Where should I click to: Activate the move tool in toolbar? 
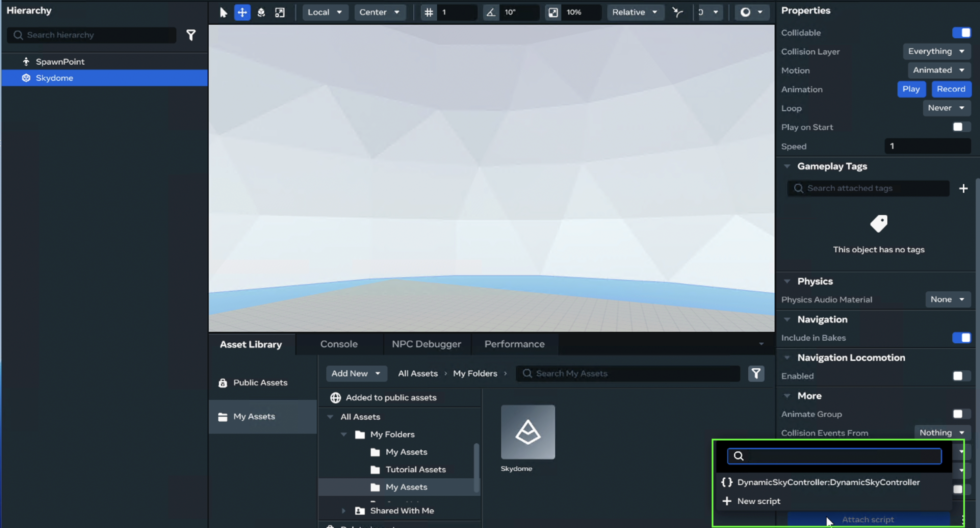242,12
